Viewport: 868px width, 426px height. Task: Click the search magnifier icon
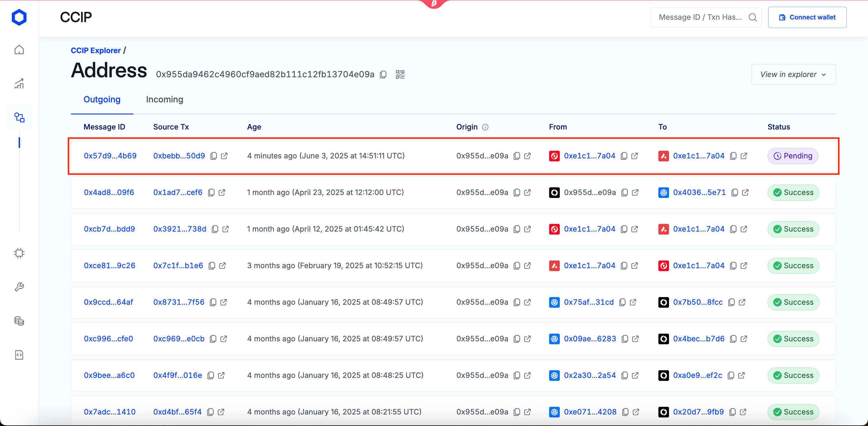tap(753, 17)
